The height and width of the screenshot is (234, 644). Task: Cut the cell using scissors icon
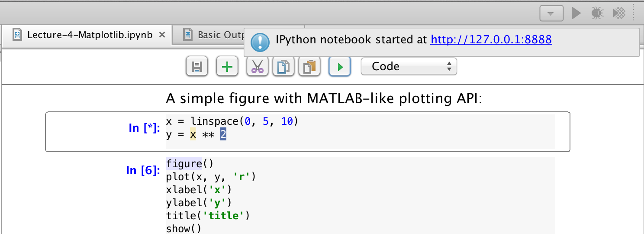pyautogui.click(x=258, y=67)
